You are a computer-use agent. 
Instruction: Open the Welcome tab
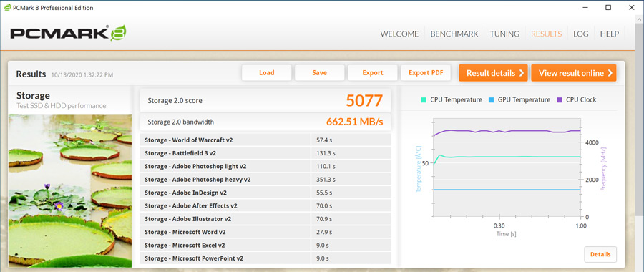click(399, 34)
